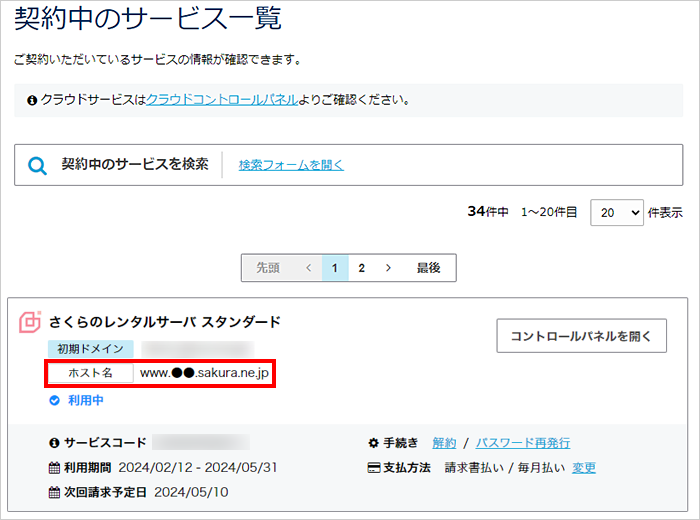The image size is (700, 520).
Task: Open the クラウドコントロールパネル link
Action: coord(222,100)
